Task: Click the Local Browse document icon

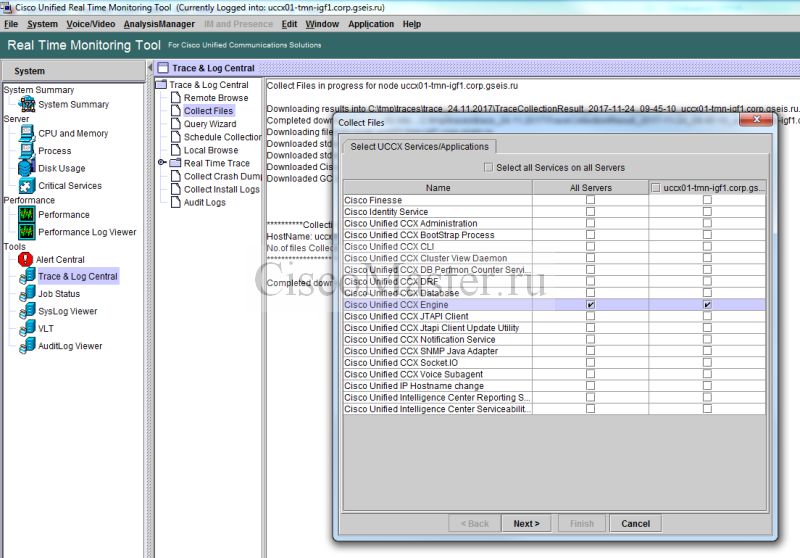Action: pos(176,150)
